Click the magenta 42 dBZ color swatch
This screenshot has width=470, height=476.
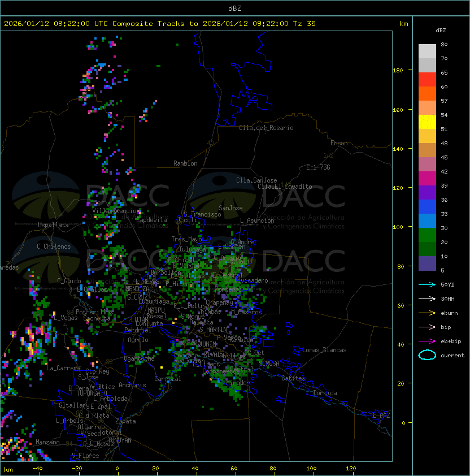(x=427, y=179)
